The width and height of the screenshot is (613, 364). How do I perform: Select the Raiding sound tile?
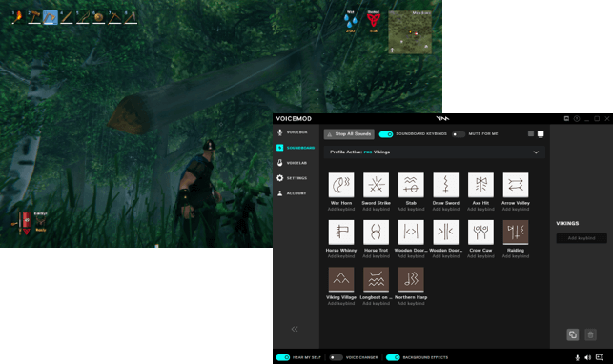tap(515, 232)
